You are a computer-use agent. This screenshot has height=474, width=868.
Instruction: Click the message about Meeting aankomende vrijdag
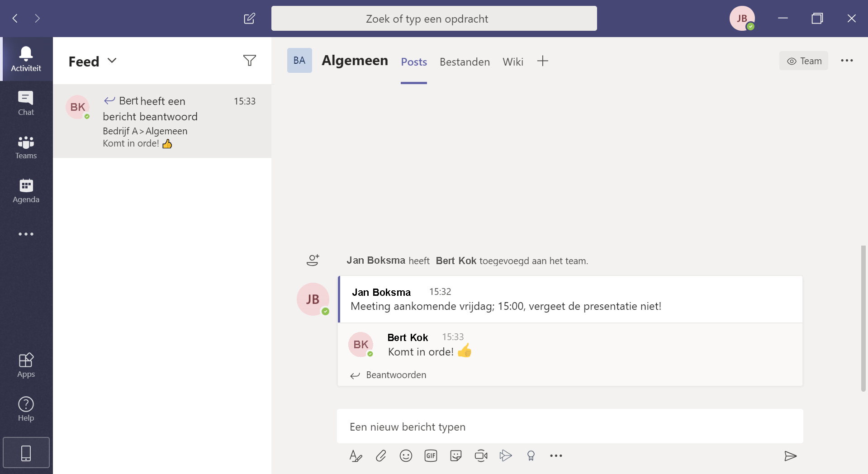(506, 306)
